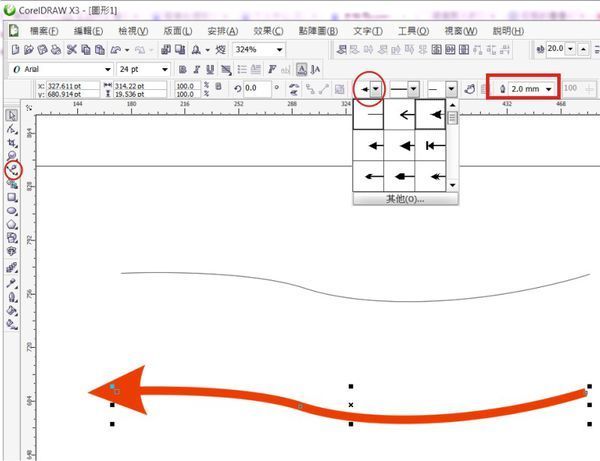
Task: Select the Eyedropper tool
Action: (12, 283)
